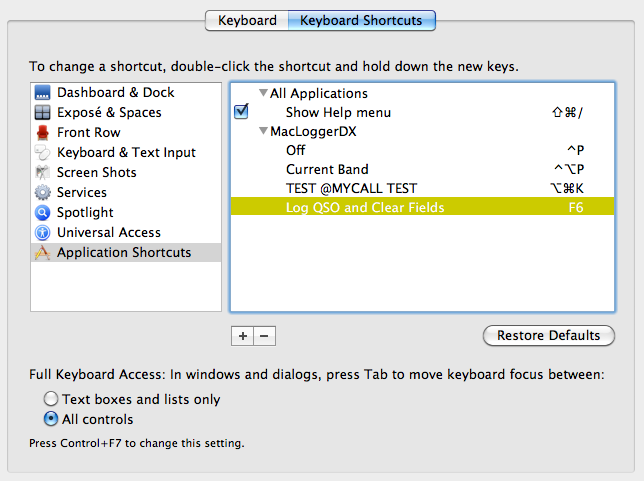The width and height of the screenshot is (644, 481).
Task: Click the Dashboard & Dock icon
Action: click(x=42, y=93)
